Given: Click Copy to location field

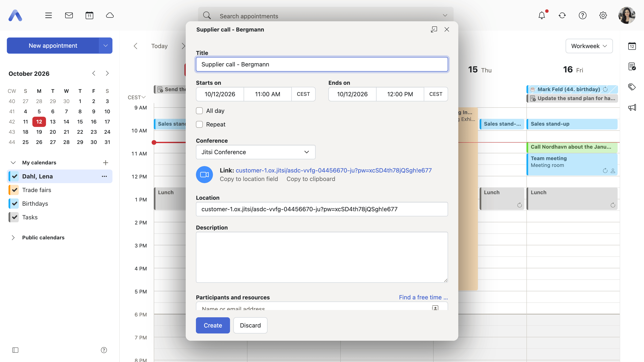Looking at the screenshot, I should tap(249, 179).
